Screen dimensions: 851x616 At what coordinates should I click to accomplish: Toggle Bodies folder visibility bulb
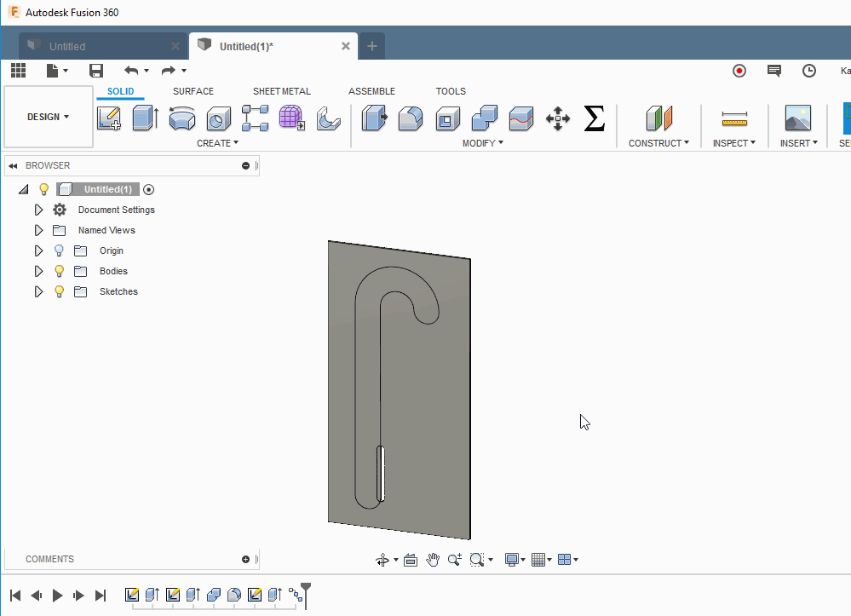pyautogui.click(x=59, y=271)
